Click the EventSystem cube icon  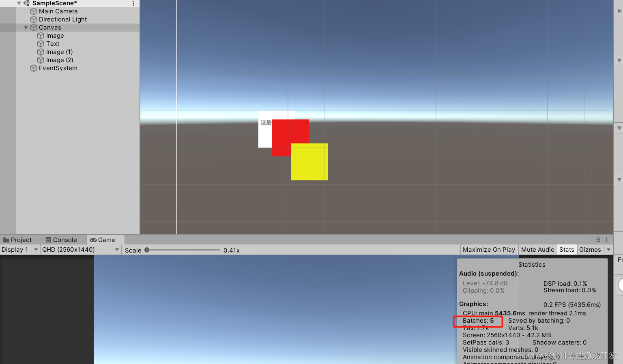[x=34, y=68]
